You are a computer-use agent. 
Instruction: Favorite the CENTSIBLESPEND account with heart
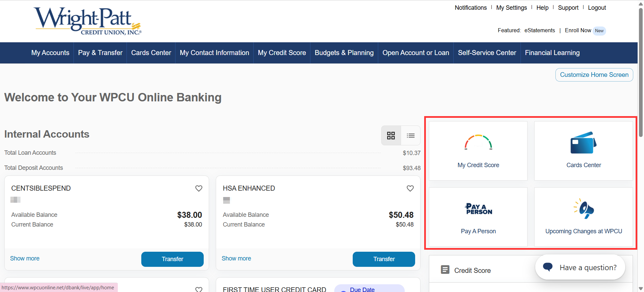[x=199, y=188]
